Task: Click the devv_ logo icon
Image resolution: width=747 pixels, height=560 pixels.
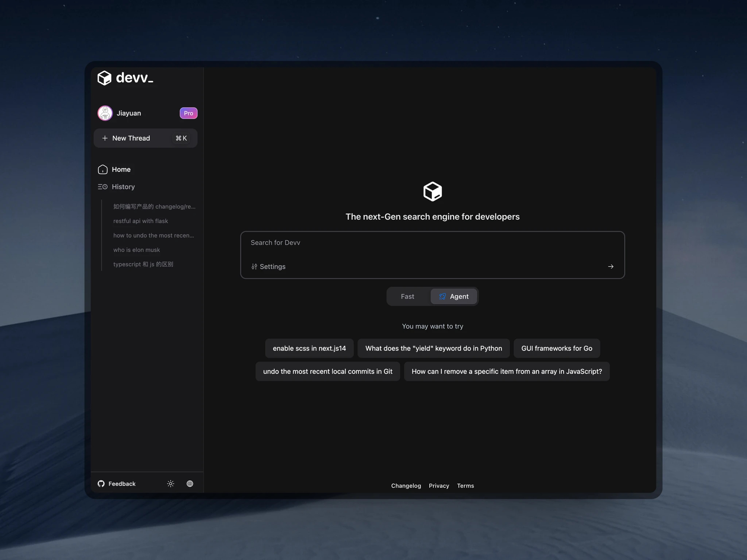Action: pyautogui.click(x=104, y=78)
